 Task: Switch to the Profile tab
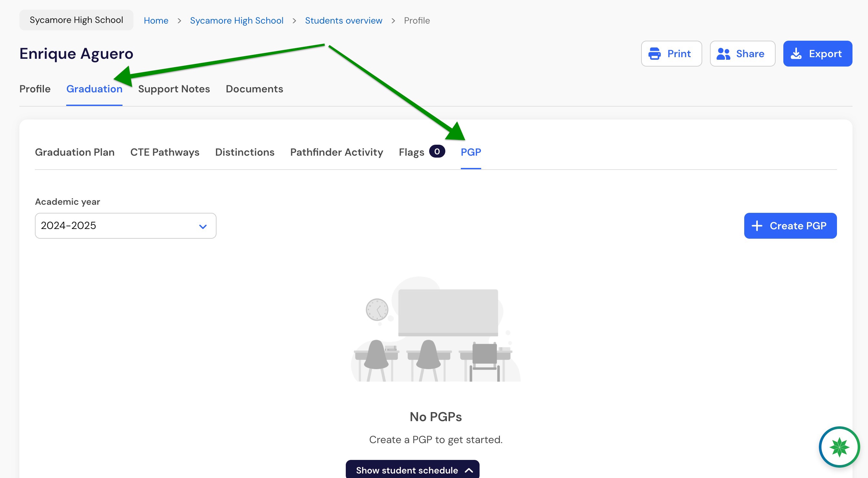click(x=35, y=89)
